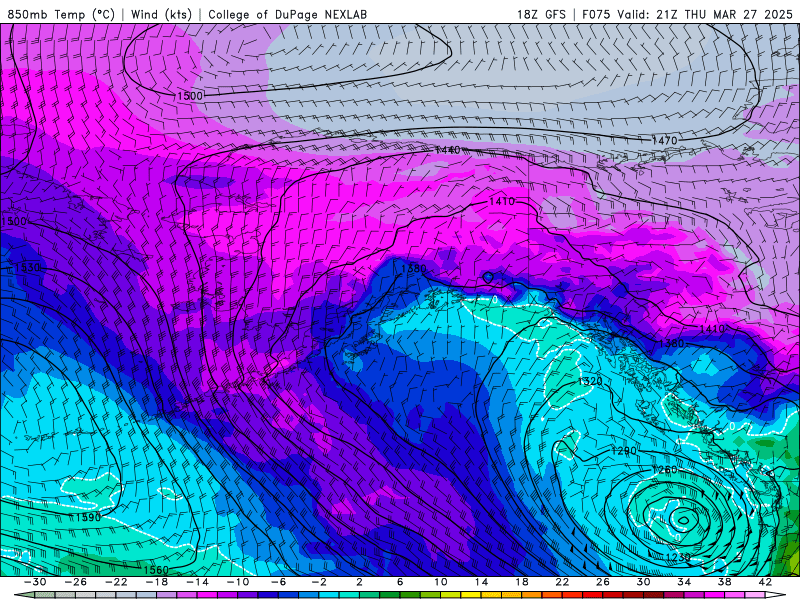Click the -6 colorbar scale value

tap(278, 582)
